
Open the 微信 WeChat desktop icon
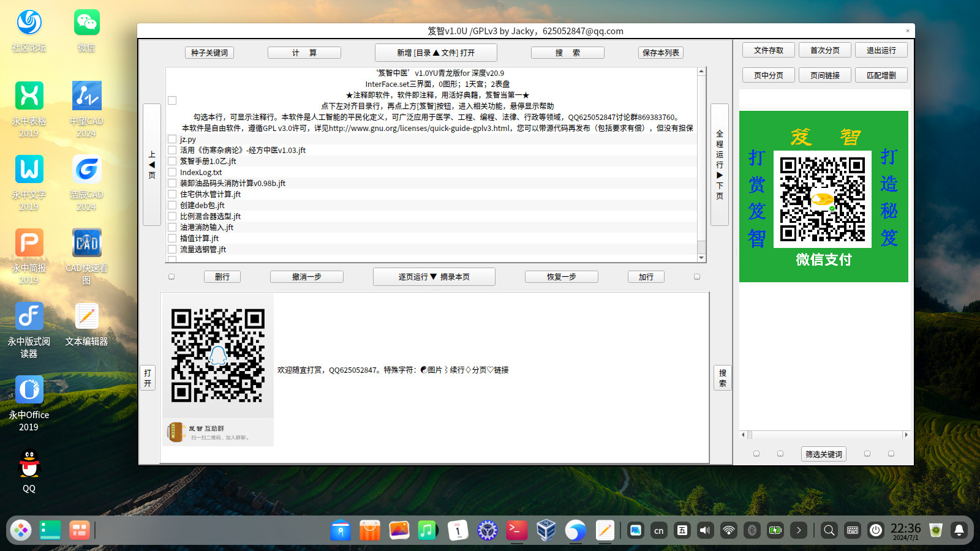point(86,31)
